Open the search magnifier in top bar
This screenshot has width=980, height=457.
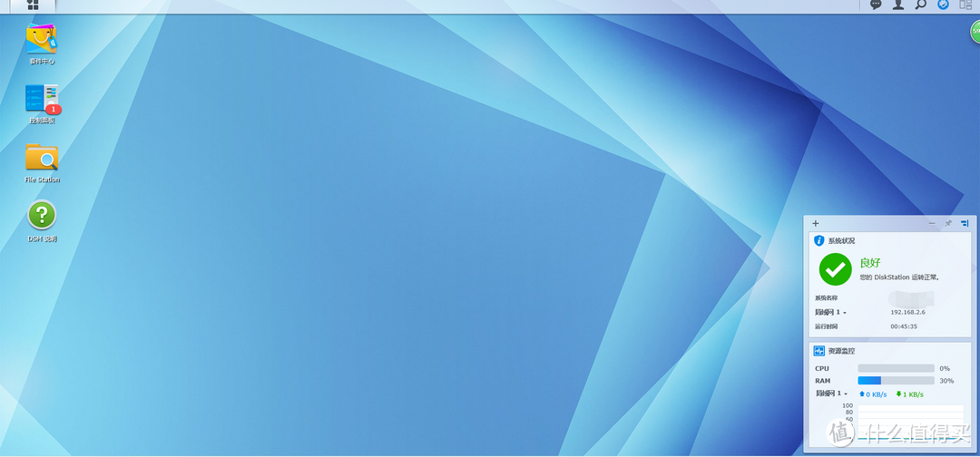tap(921, 5)
